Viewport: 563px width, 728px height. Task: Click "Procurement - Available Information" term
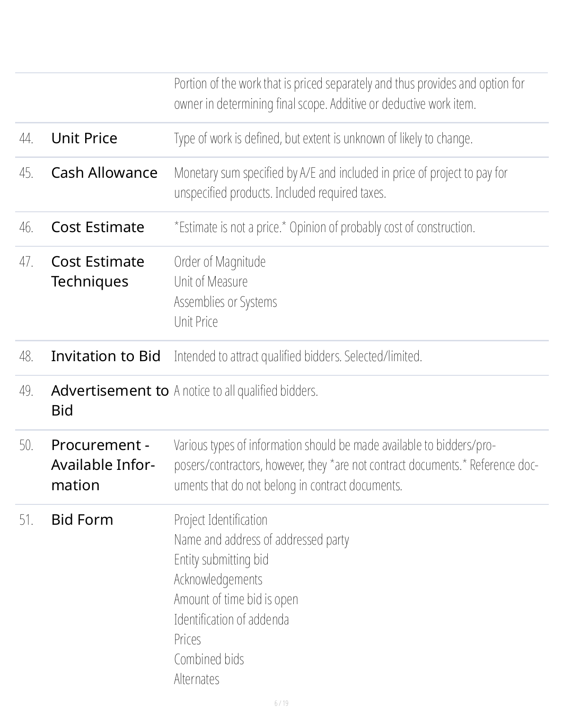tap(103, 465)
